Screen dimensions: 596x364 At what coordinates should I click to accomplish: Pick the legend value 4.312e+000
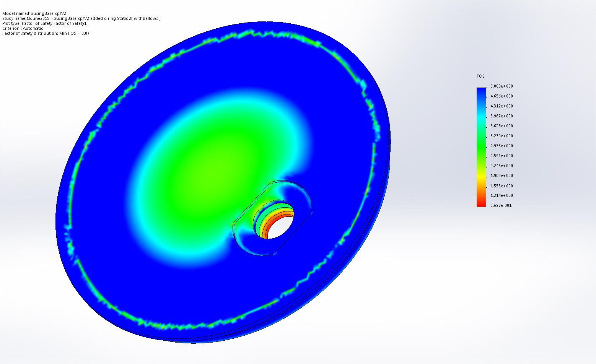coord(502,106)
